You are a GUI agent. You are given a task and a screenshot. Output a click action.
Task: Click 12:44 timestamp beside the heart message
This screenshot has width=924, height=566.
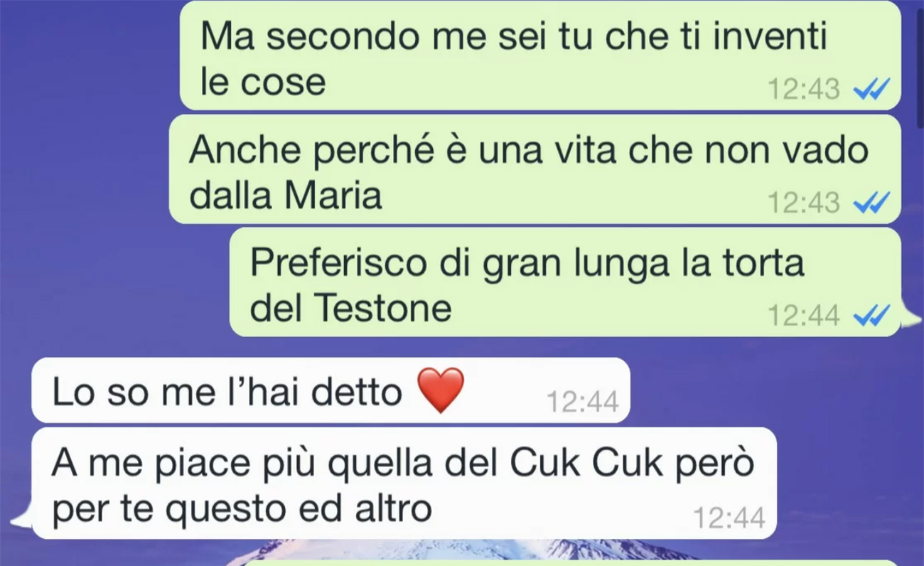583,402
